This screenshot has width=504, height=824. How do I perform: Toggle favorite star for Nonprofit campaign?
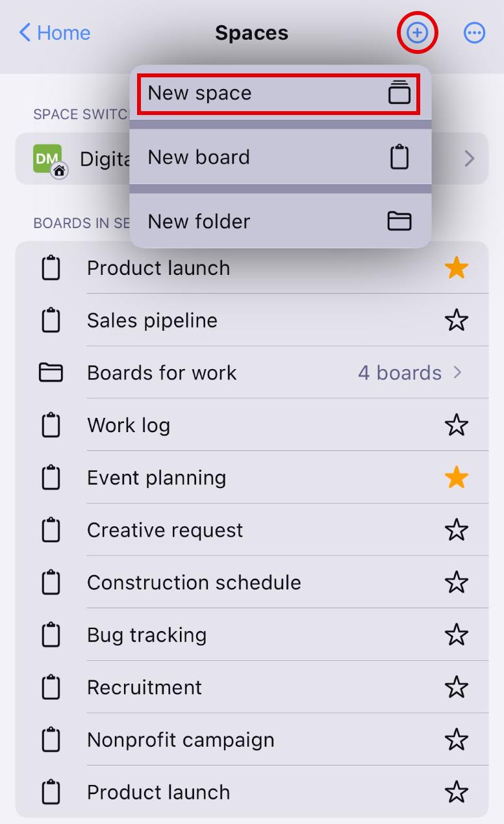click(x=457, y=740)
